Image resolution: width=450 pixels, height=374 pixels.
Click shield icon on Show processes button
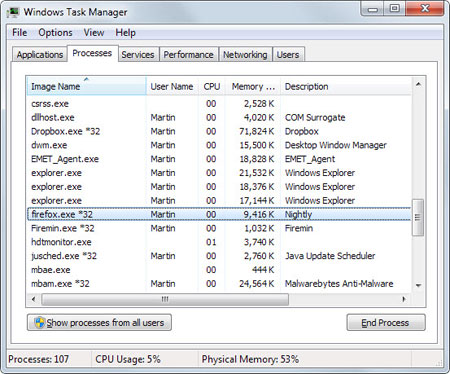pos(40,323)
